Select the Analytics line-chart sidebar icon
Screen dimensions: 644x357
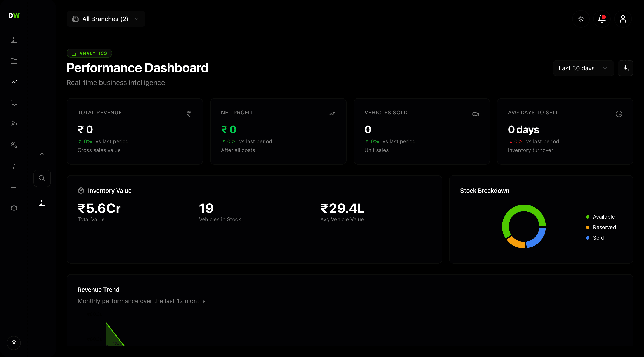[14, 82]
